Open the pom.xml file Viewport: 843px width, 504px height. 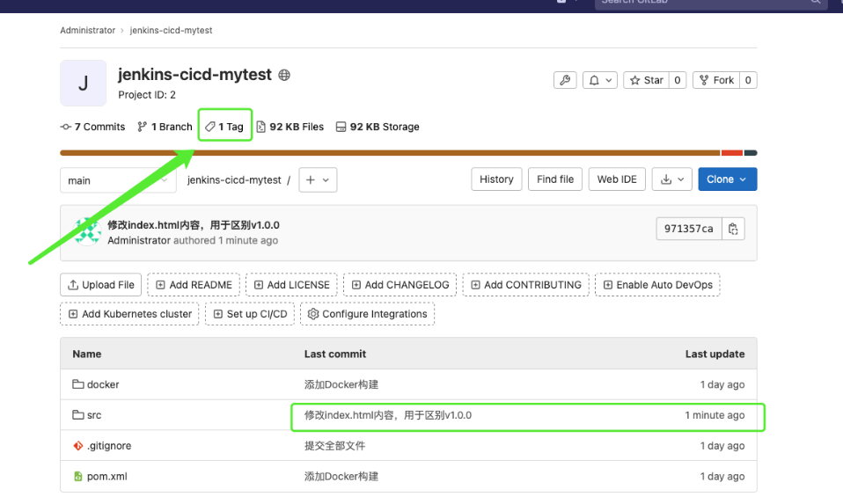[x=107, y=477]
